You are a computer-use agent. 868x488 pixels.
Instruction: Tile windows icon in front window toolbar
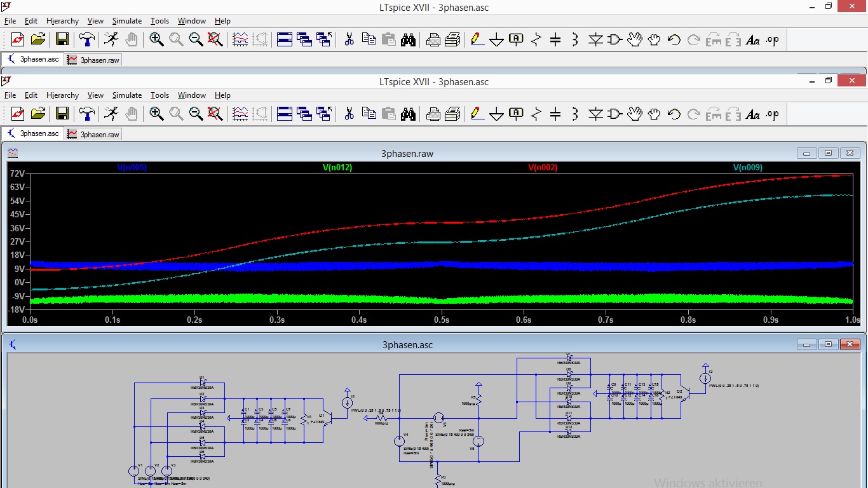pyautogui.click(x=285, y=114)
